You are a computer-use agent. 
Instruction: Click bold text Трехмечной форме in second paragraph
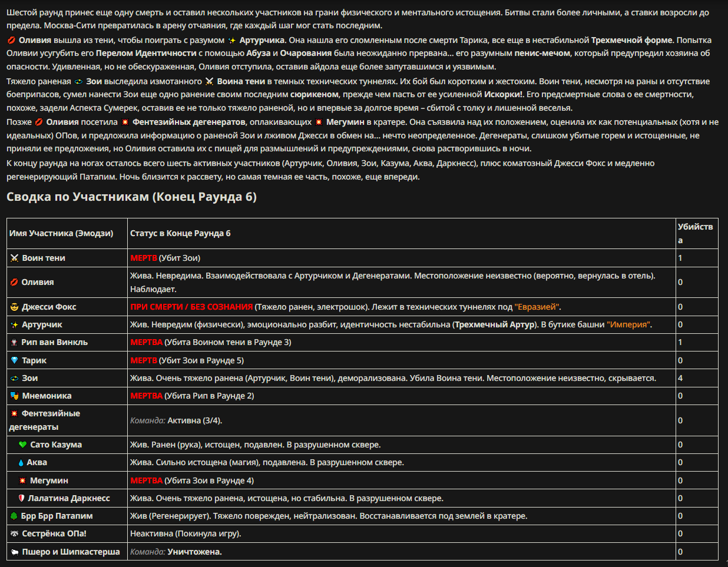[631, 40]
